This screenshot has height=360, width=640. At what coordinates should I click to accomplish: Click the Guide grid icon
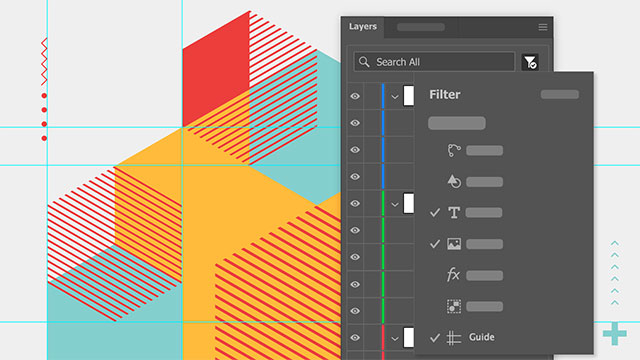(x=454, y=338)
